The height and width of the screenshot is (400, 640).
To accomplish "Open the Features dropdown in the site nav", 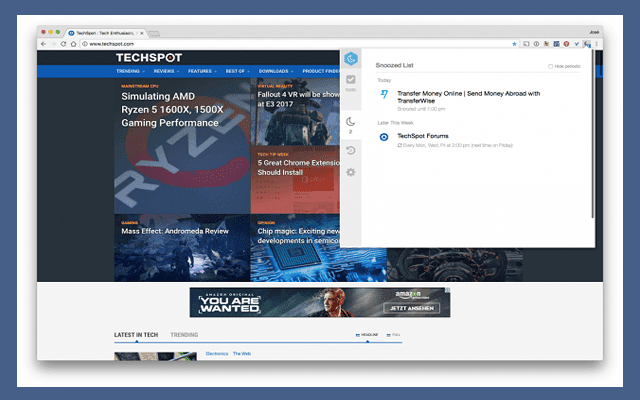I will (x=202, y=71).
